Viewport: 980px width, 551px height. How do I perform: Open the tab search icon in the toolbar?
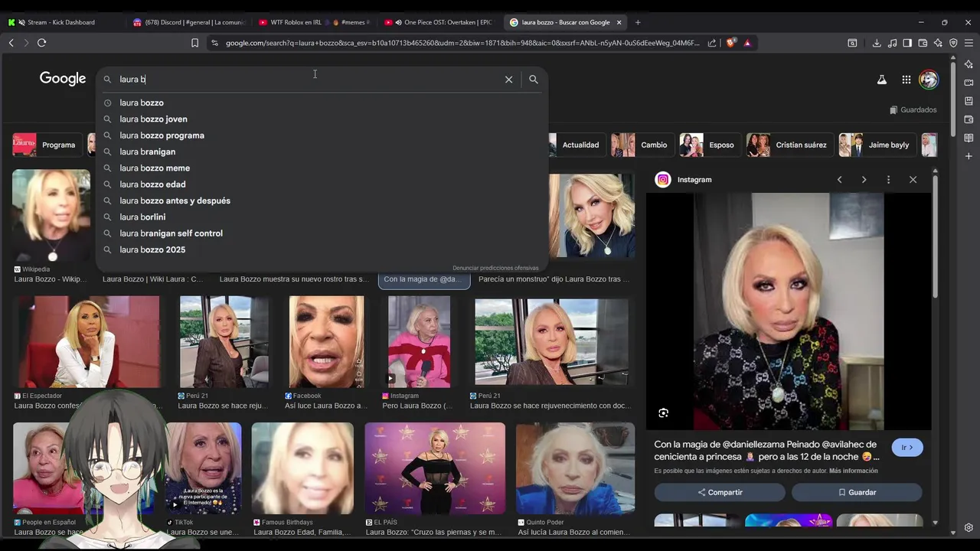point(852,43)
